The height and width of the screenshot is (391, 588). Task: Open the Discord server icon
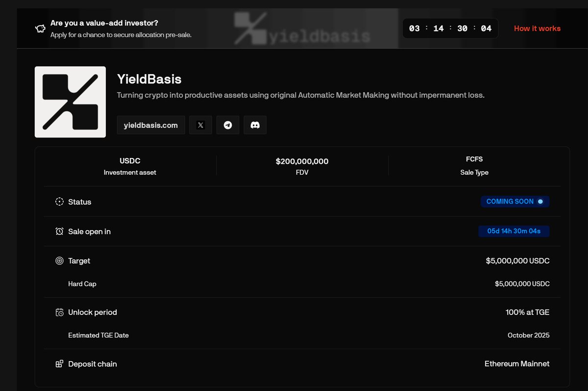(255, 125)
